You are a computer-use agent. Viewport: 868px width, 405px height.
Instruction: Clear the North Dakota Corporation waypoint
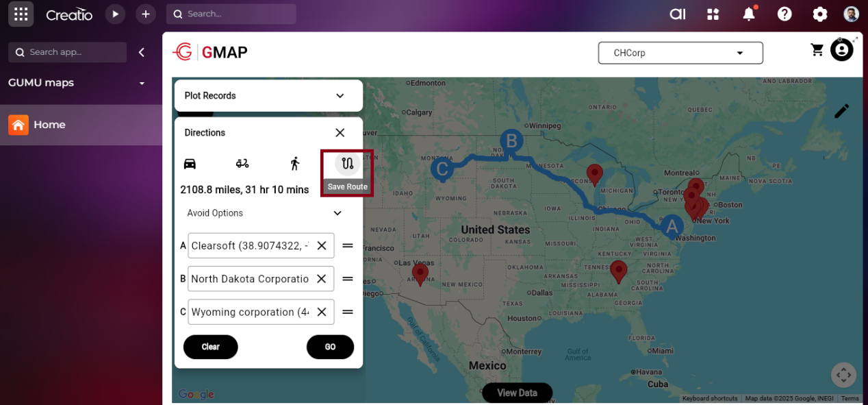coord(322,279)
